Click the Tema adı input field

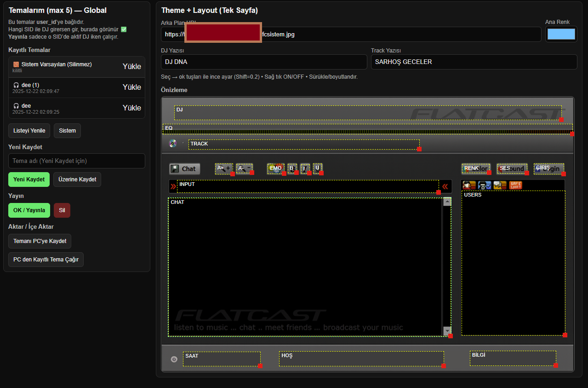click(x=77, y=161)
